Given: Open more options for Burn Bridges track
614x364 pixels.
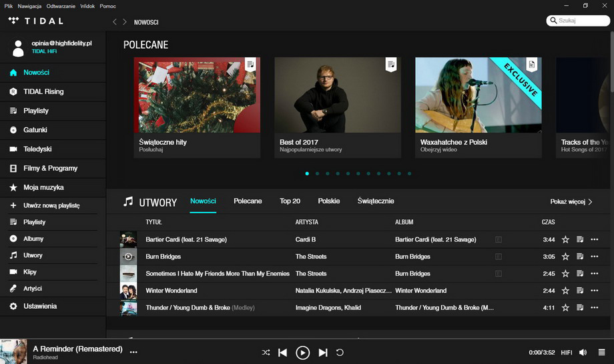Looking at the screenshot, I should coord(595,257).
